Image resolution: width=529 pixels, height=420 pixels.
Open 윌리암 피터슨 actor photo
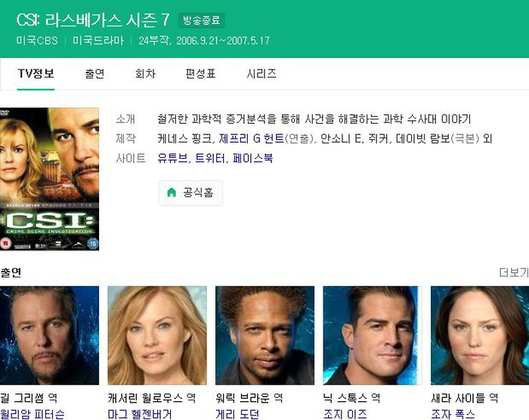(x=49, y=335)
